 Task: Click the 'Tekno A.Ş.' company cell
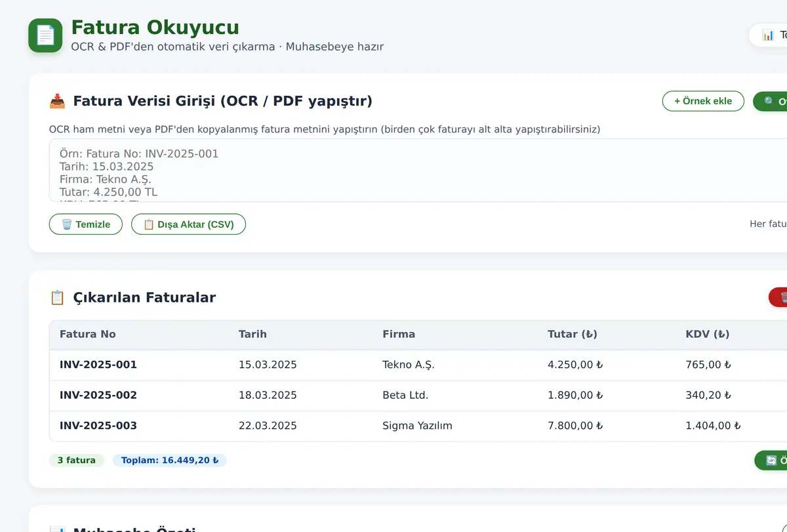(x=409, y=365)
